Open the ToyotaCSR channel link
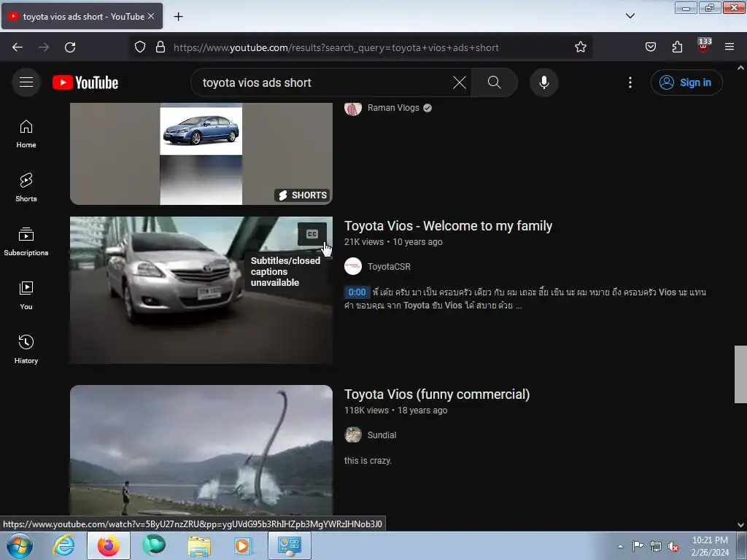Viewport: 747px width, 560px height. point(389,267)
